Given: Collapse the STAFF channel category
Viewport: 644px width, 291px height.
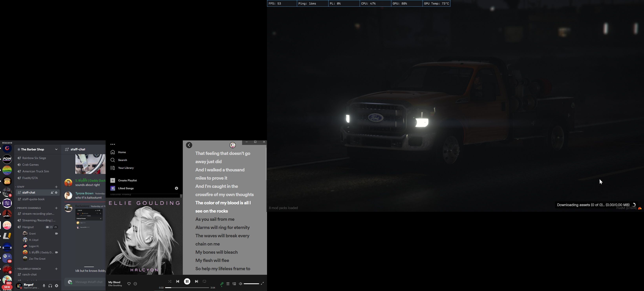Looking at the screenshot, I should click(20, 187).
